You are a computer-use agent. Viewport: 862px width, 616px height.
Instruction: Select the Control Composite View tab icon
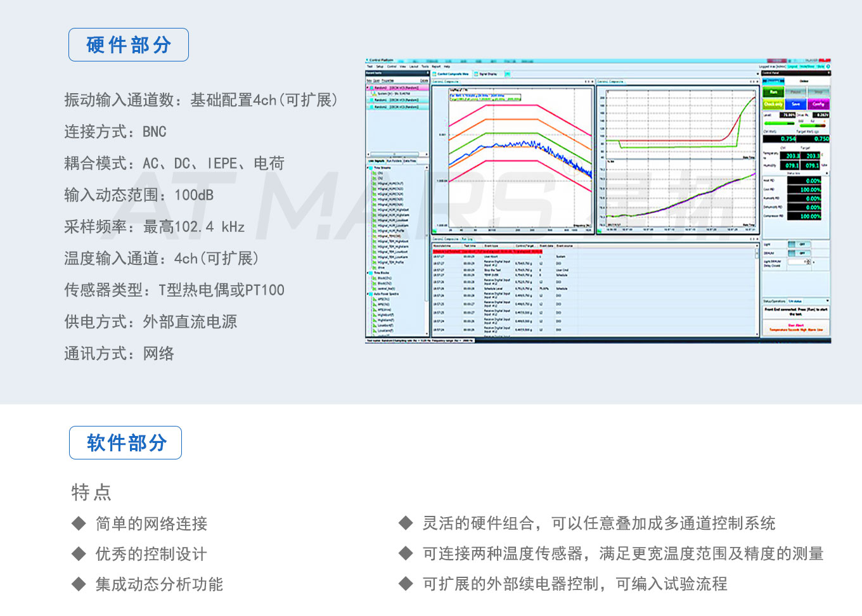pos(435,74)
